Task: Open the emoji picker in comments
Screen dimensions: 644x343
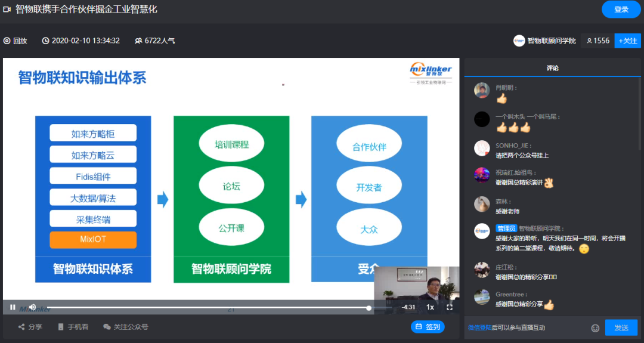Action: (595, 328)
